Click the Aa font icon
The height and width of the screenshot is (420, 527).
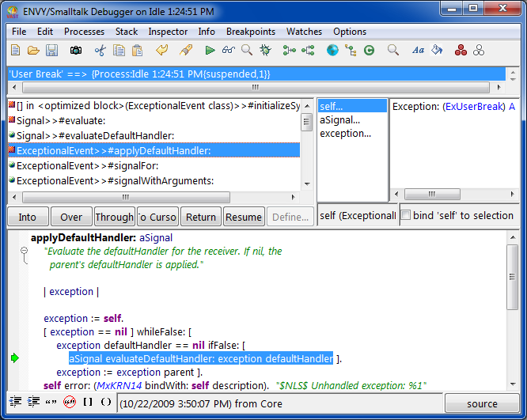tap(418, 50)
